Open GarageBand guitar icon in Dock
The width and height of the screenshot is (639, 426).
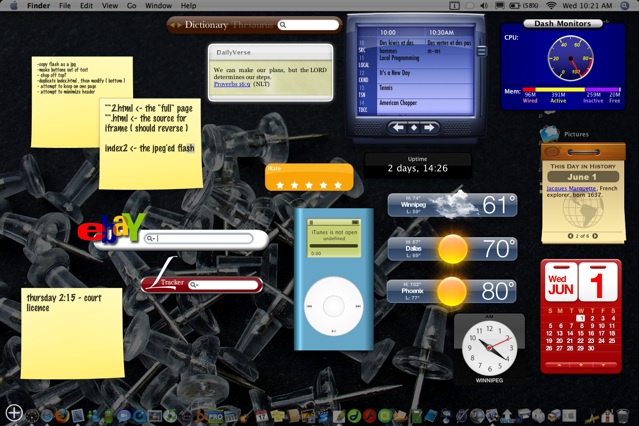click(246, 416)
